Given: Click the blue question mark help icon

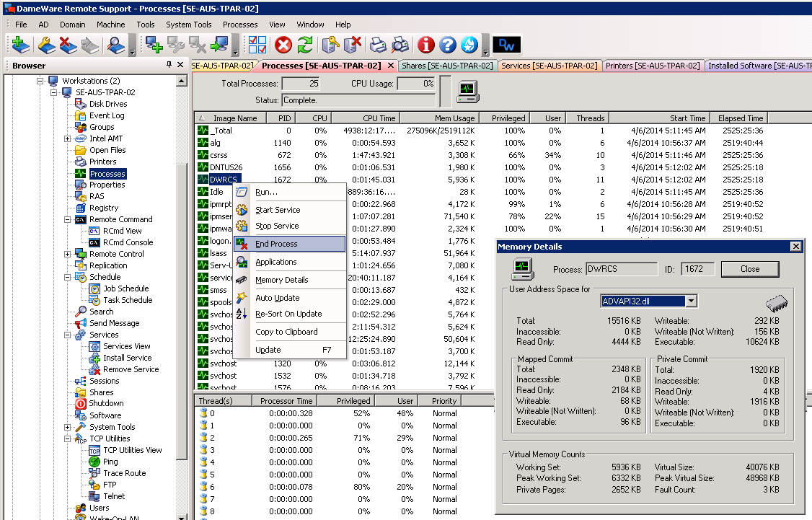Looking at the screenshot, I should pyautogui.click(x=447, y=45).
